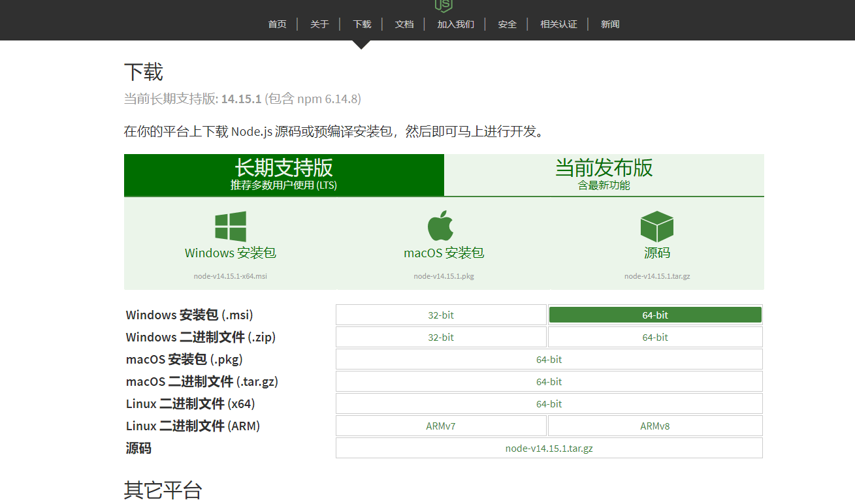Click the macOS 安装包 (.pkg) row label

tap(184, 359)
